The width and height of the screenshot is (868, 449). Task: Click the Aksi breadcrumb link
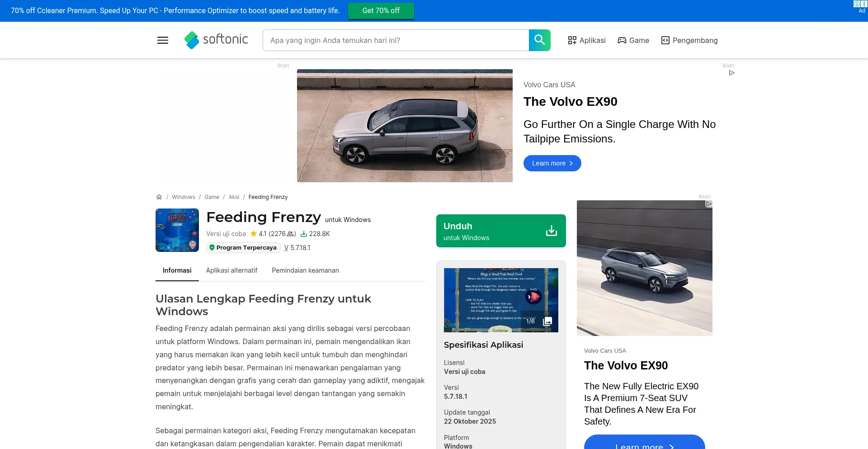pos(234,197)
